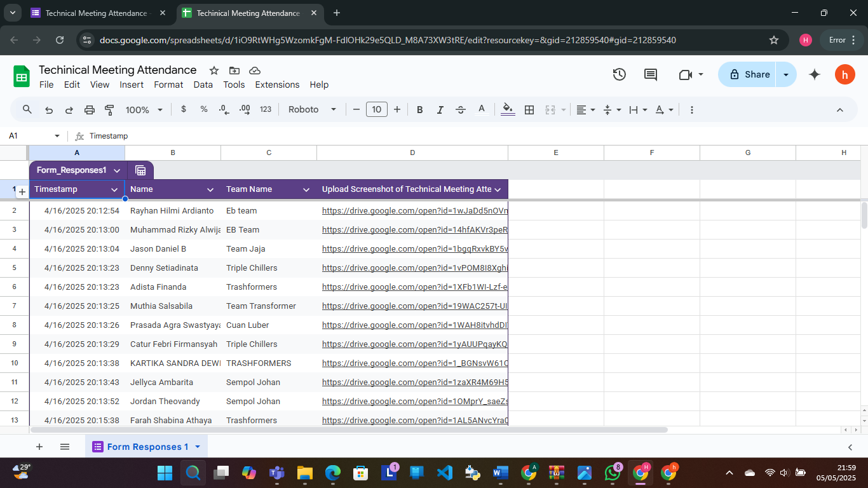Decrease font size minus button
Image resolution: width=868 pixels, height=488 pixels.
tap(356, 110)
